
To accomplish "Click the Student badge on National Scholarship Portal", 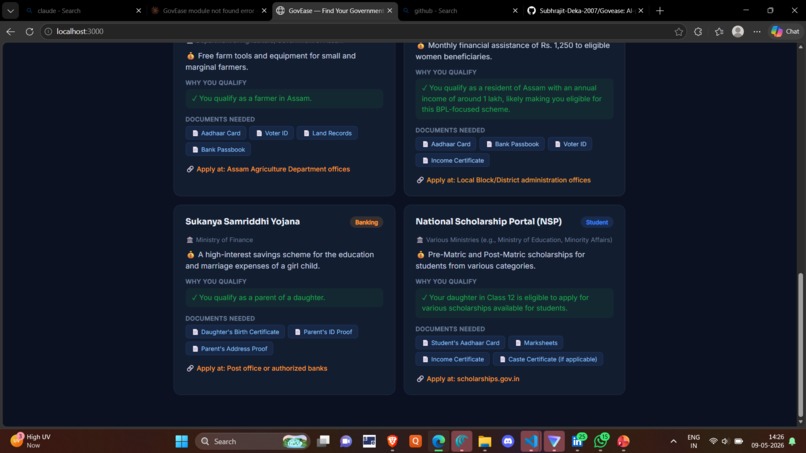I will click(x=596, y=222).
